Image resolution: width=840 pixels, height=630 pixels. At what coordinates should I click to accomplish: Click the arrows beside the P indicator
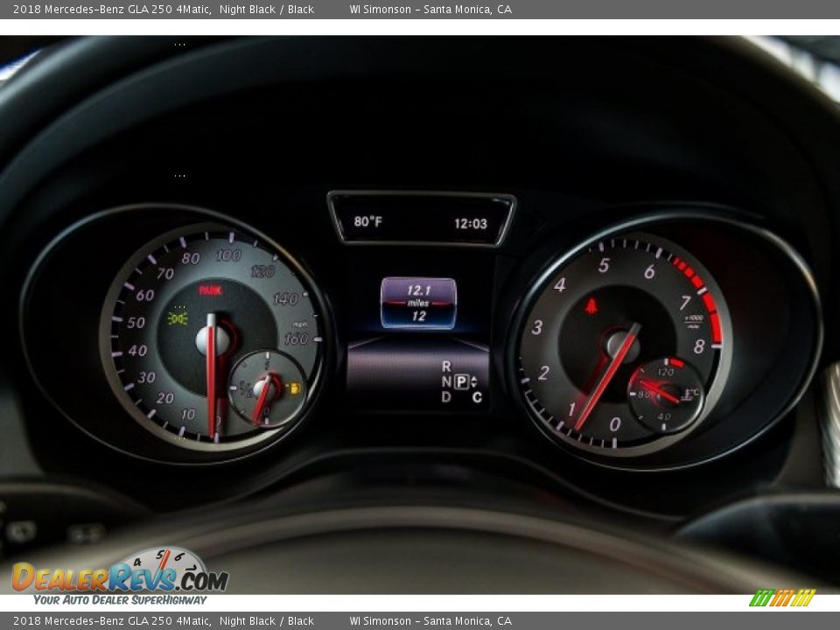[x=474, y=381]
